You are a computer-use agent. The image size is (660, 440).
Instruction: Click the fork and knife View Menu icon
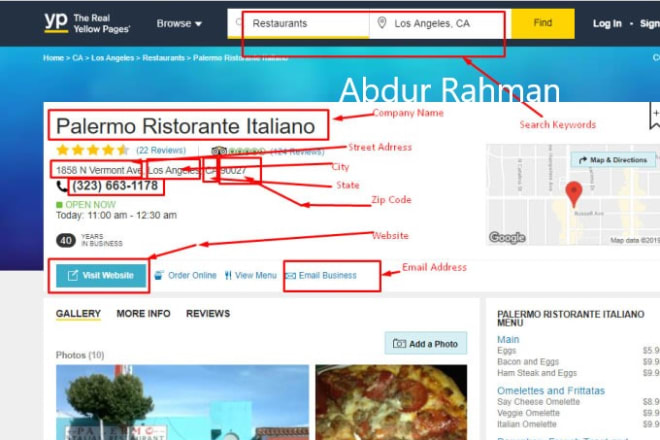point(228,275)
